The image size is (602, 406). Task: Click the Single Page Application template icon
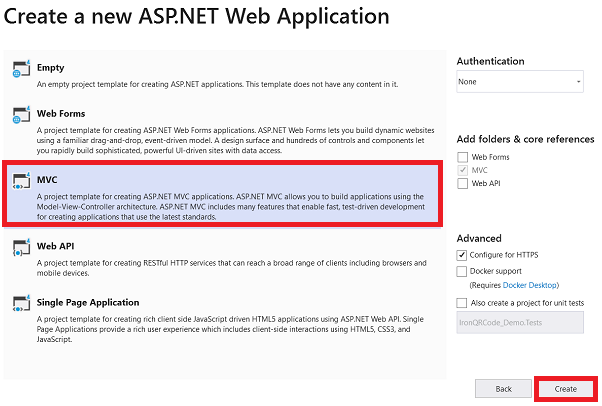pyautogui.click(x=21, y=303)
